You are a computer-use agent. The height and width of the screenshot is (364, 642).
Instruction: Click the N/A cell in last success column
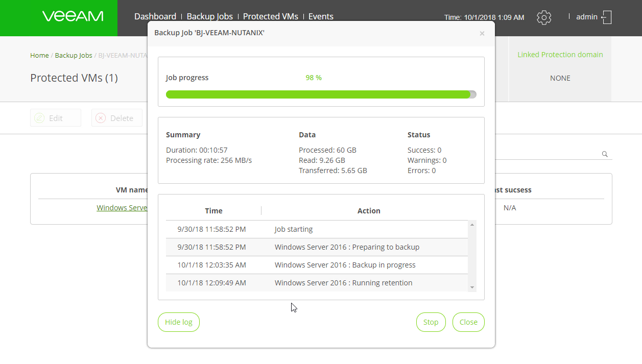510,208
